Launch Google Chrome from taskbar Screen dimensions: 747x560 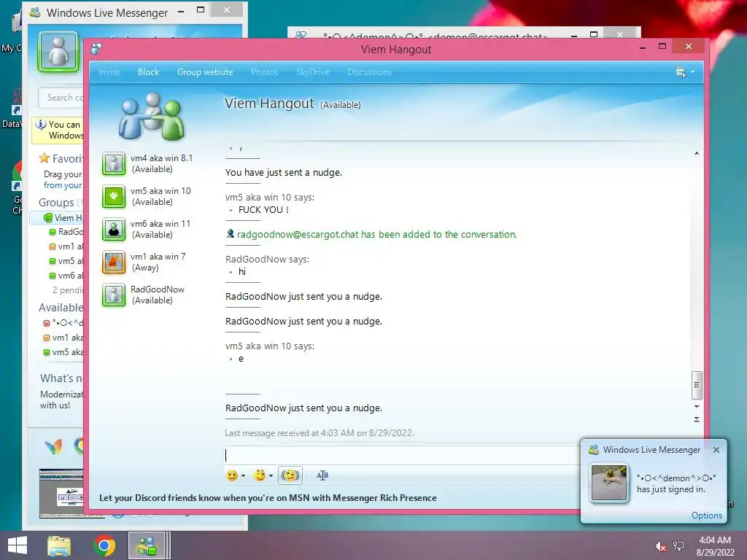click(x=104, y=545)
